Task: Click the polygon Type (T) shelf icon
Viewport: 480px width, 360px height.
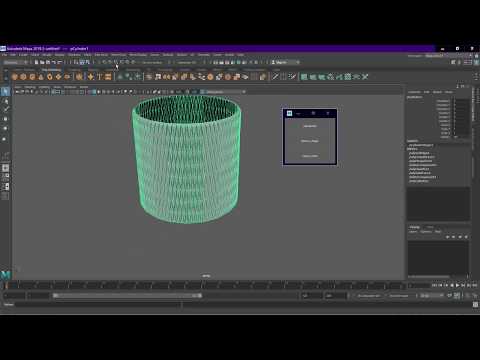Action: click(x=99, y=77)
